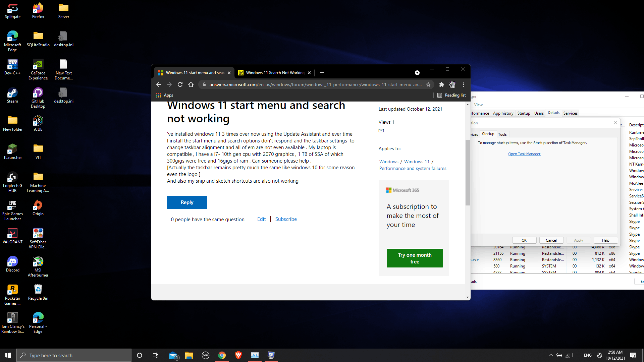Image resolution: width=644 pixels, height=362 pixels.
Task: Open Chrome extensions puzzle icon
Action: [442, 84]
